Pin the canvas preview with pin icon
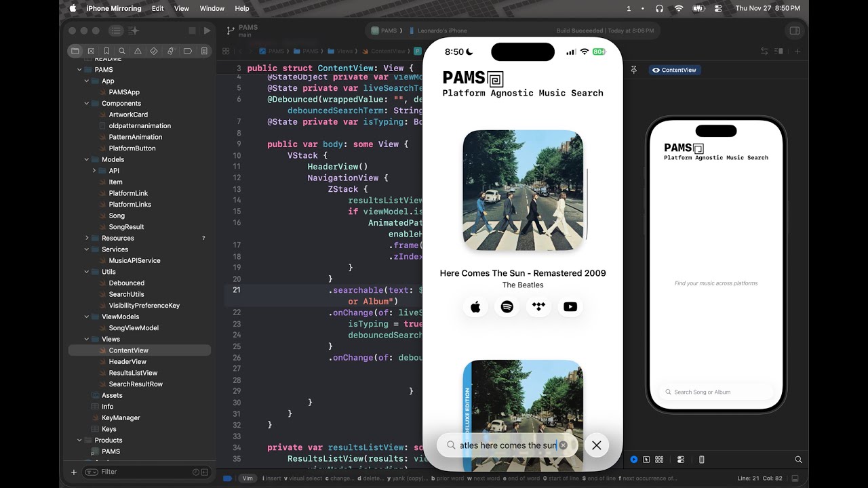 tap(634, 70)
